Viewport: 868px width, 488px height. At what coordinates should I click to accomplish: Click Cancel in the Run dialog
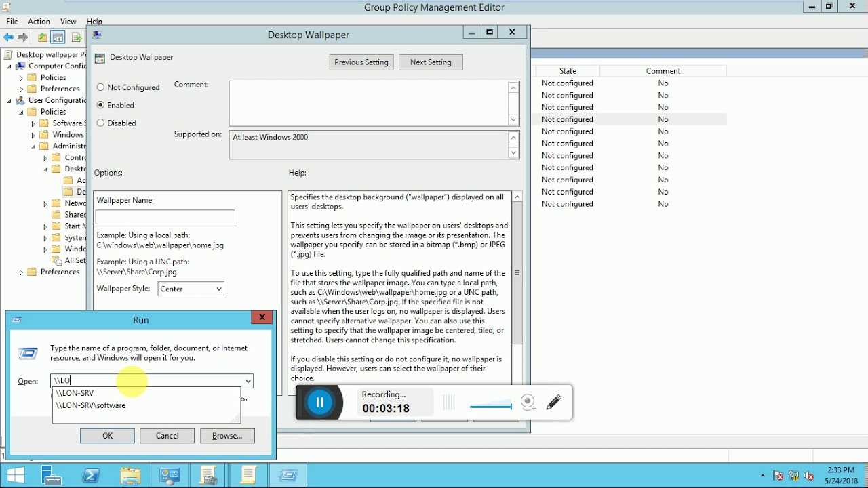pos(167,436)
